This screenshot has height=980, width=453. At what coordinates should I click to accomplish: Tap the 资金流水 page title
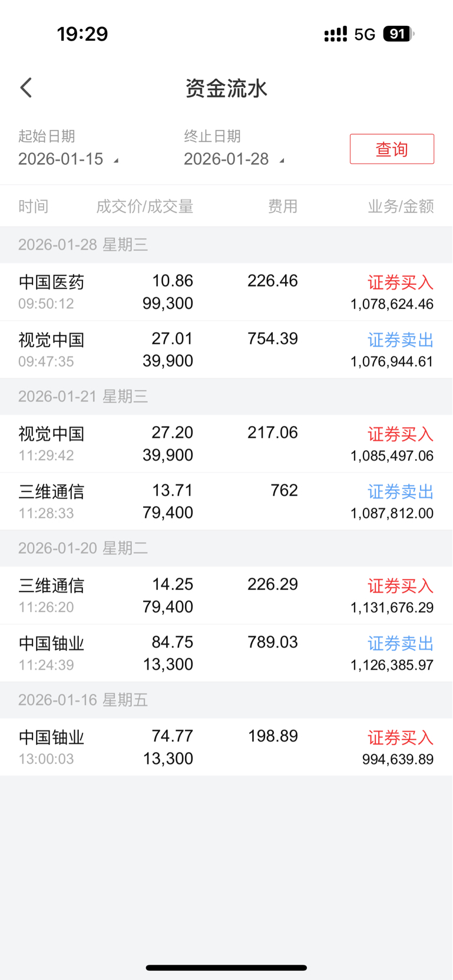(x=226, y=89)
